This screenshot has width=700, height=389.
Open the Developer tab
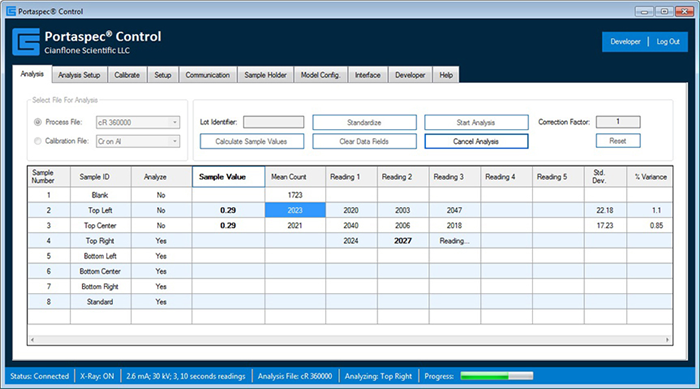(x=410, y=75)
